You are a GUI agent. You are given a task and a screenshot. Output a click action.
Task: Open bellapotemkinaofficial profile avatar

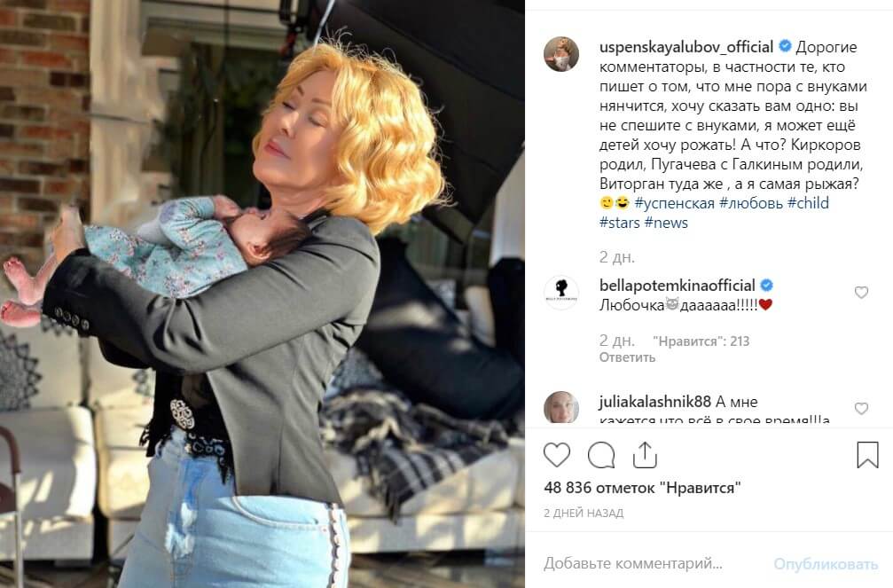pyautogui.click(x=561, y=293)
